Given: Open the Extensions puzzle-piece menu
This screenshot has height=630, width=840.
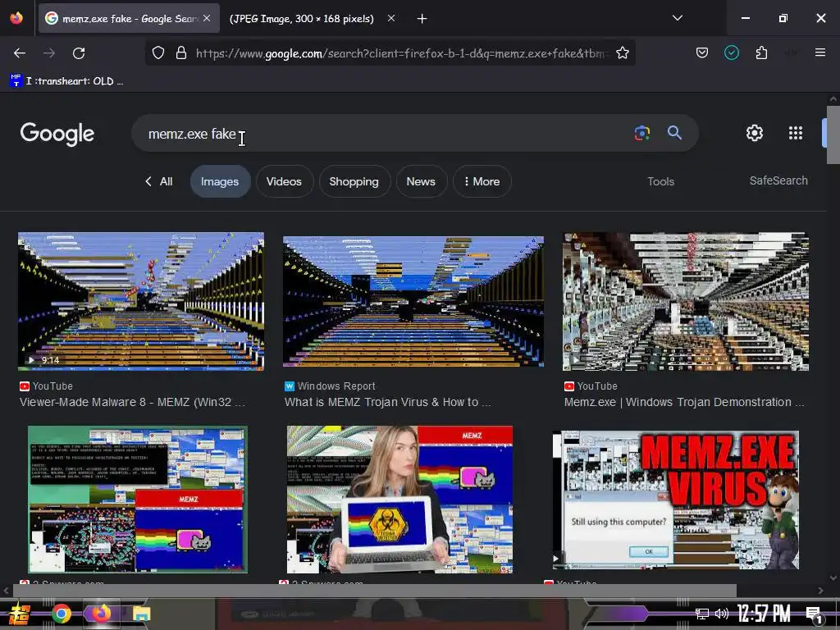Looking at the screenshot, I should click(761, 53).
